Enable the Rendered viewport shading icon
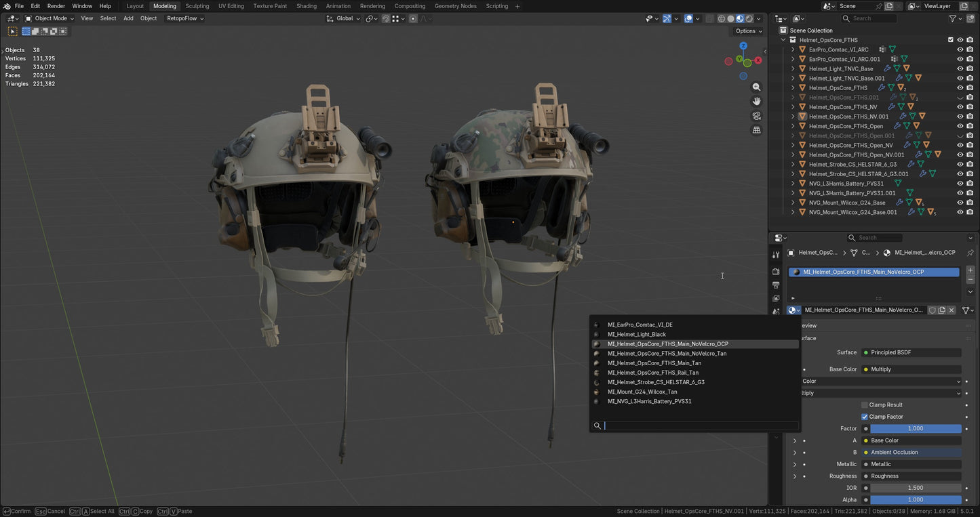 click(x=749, y=18)
